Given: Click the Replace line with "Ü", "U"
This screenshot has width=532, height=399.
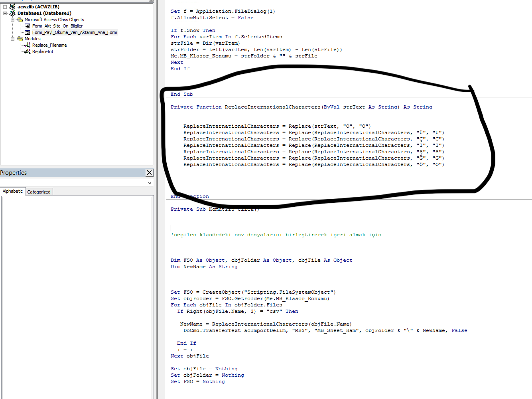Looking at the screenshot, I should pyautogui.click(x=314, y=132).
